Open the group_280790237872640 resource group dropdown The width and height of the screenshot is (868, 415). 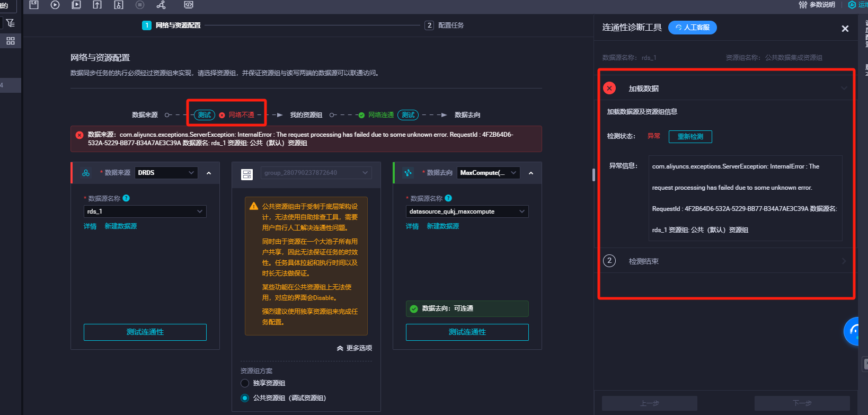pyautogui.click(x=316, y=173)
